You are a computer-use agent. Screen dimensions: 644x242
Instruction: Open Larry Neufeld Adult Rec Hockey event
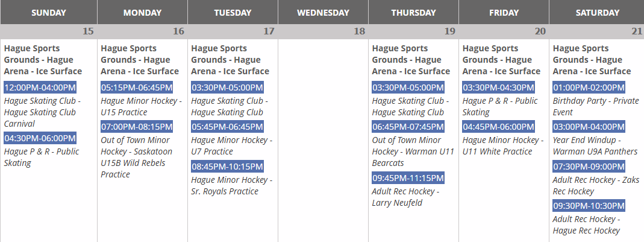point(405,197)
